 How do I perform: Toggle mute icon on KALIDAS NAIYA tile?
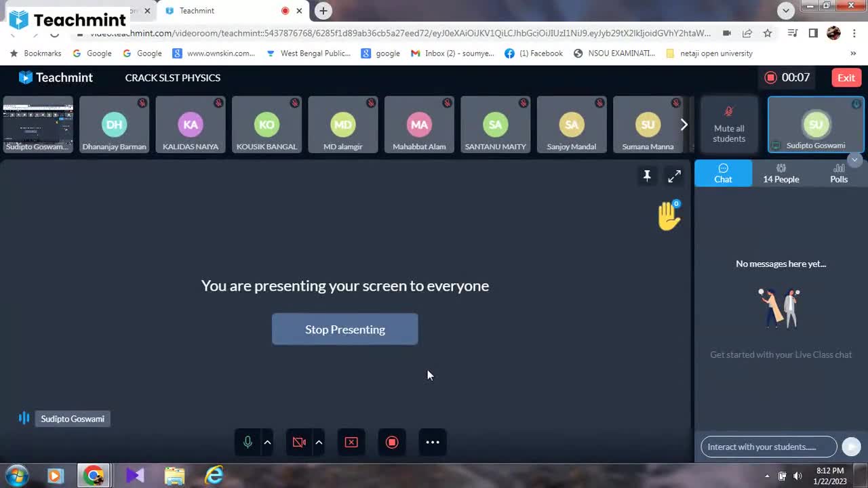[218, 103]
